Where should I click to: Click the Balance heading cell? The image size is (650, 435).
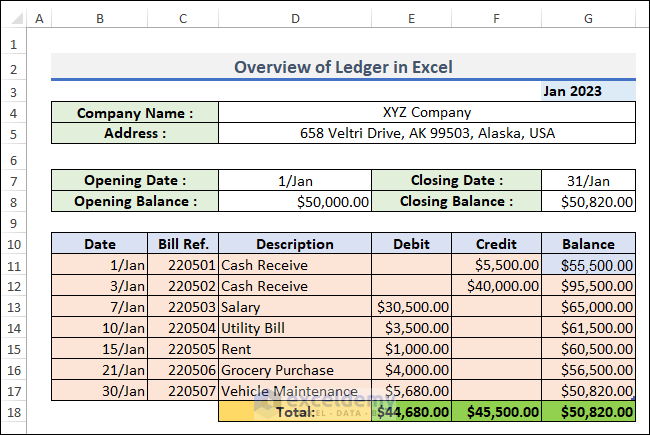588,244
